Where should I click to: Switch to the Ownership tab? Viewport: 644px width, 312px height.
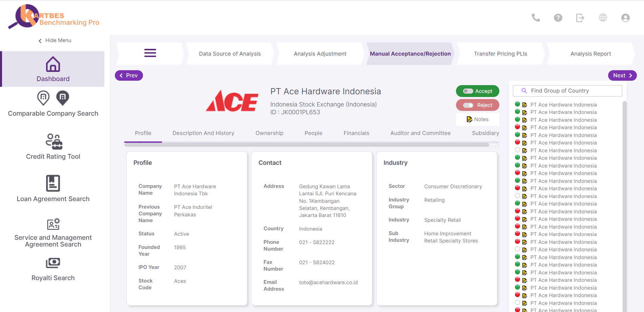(269, 133)
